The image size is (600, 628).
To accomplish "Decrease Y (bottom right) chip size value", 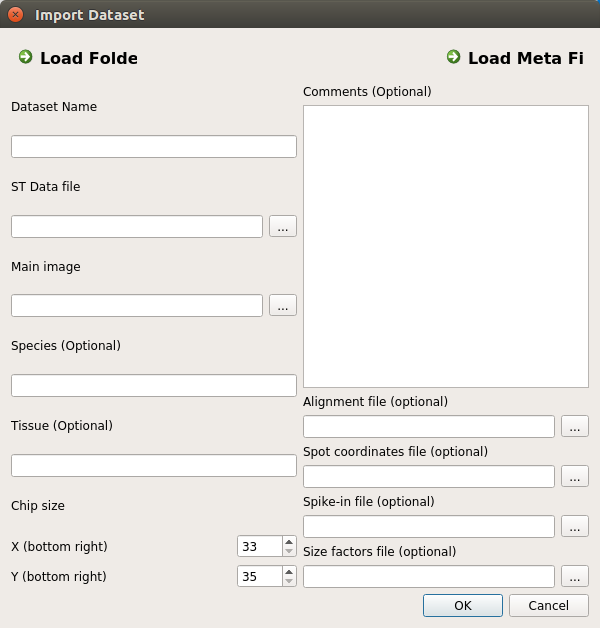I will point(289,582).
